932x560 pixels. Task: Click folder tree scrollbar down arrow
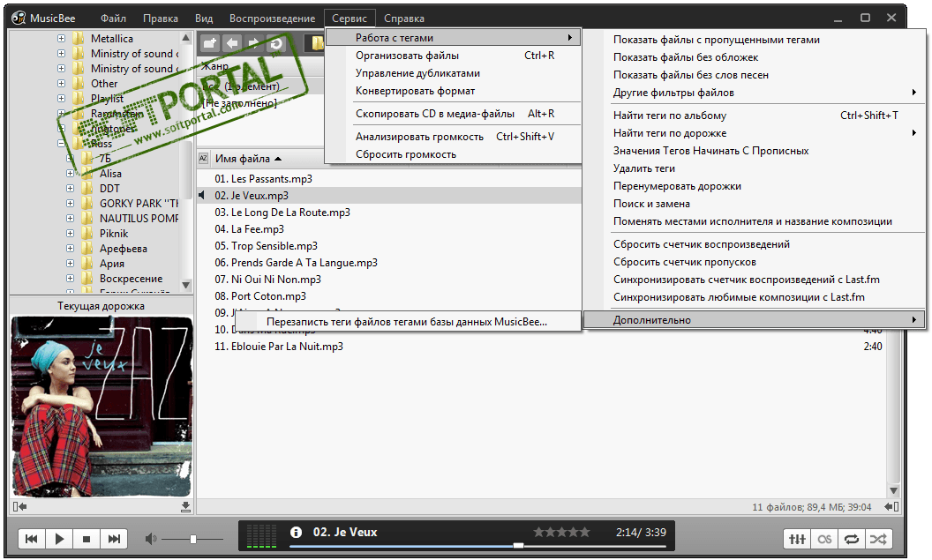186,285
